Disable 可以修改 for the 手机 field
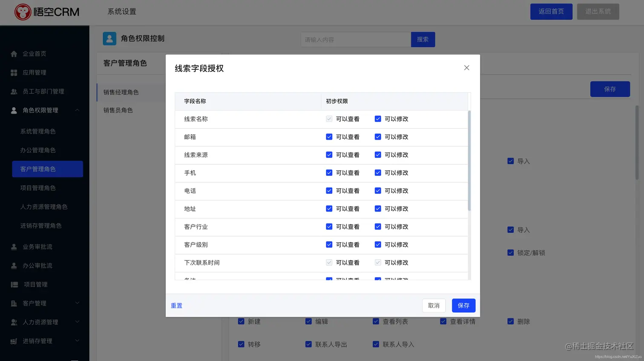 coord(377,172)
